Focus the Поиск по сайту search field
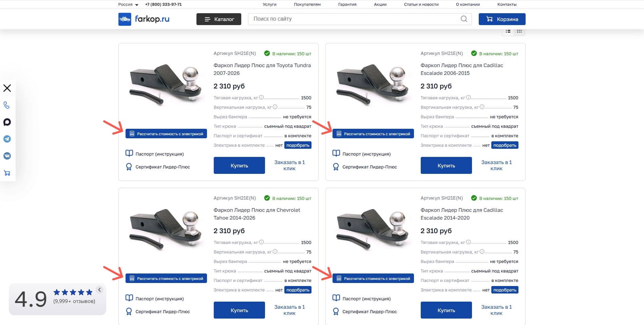The height and width of the screenshot is (325, 644). pos(355,19)
